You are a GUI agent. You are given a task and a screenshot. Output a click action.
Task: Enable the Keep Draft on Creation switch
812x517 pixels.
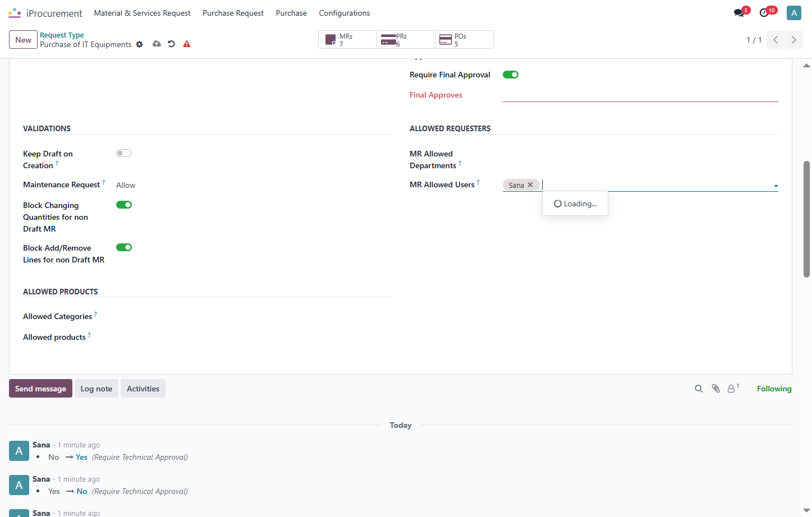click(x=124, y=153)
